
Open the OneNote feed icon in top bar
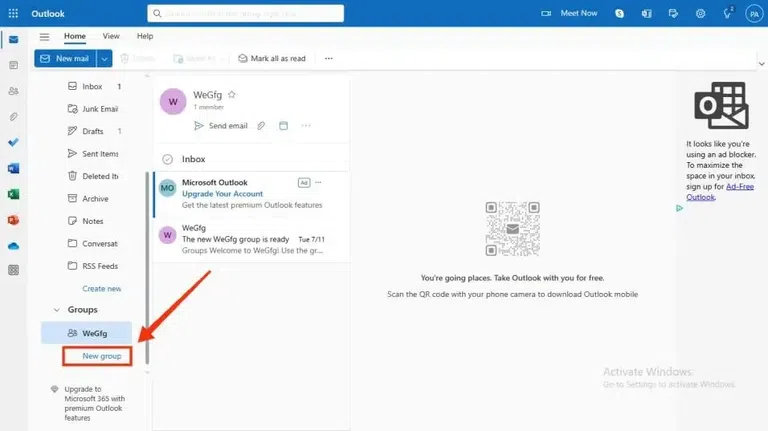click(x=647, y=14)
